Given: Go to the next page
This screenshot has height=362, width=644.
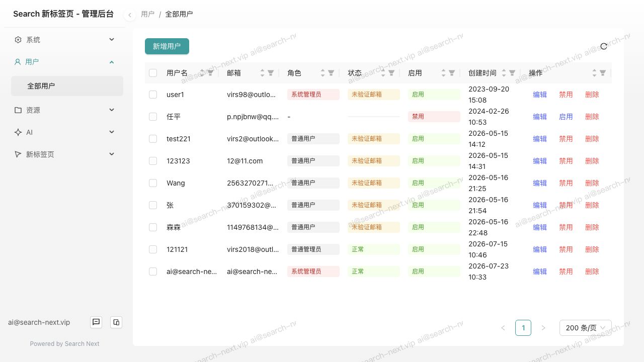Looking at the screenshot, I should tap(543, 328).
